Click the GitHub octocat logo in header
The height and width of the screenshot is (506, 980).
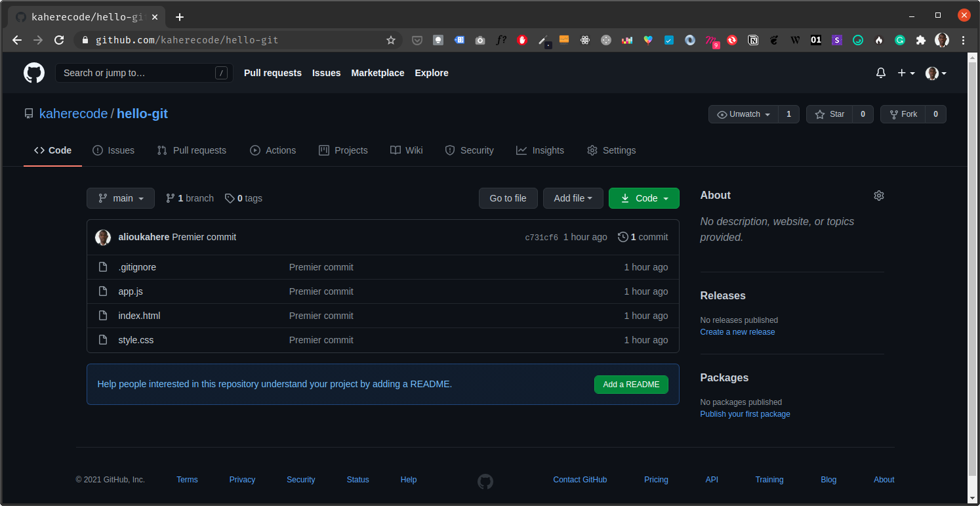34,73
